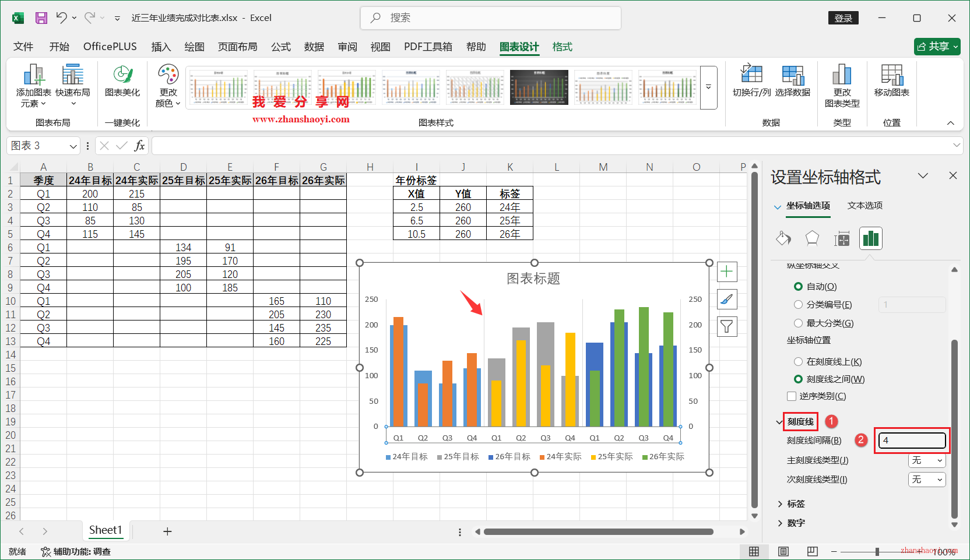
Task: Click the chart filters funnel button
Action: click(726, 326)
